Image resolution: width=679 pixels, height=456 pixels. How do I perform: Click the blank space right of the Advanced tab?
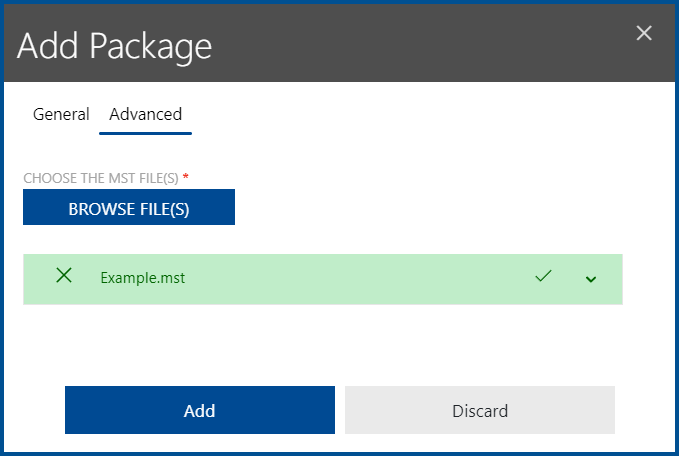click(x=400, y=115)
